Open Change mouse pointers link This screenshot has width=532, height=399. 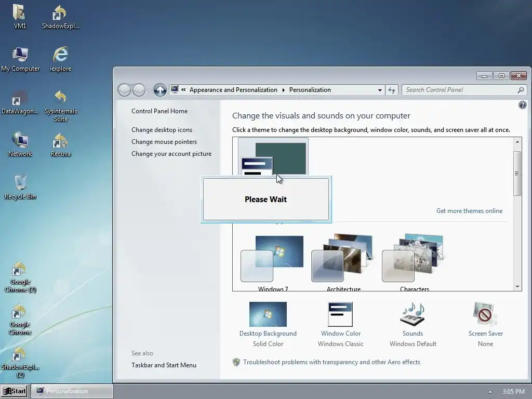[x=164, y=141]
